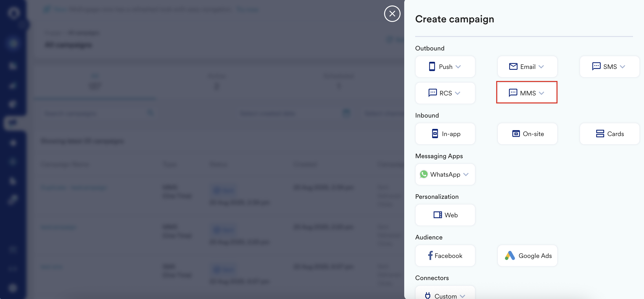Expand the Push campaign dropdown chevron

tap(458, 67)
